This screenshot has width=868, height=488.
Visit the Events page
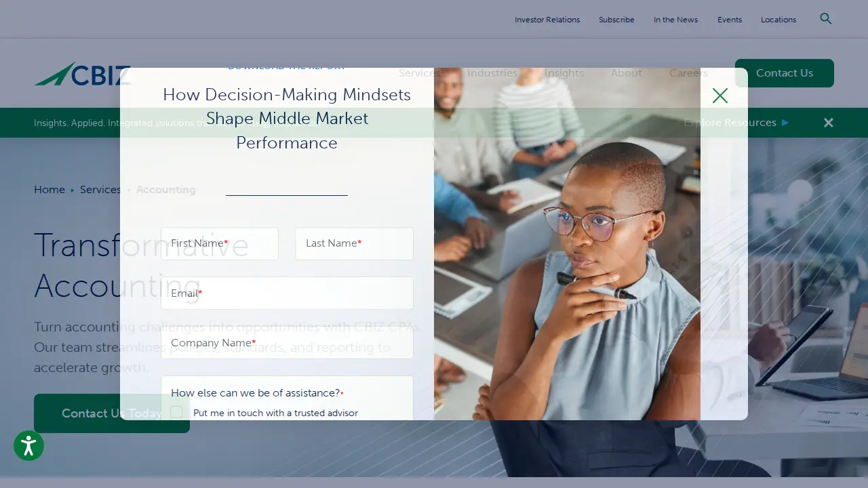click(x=730, y=20)
